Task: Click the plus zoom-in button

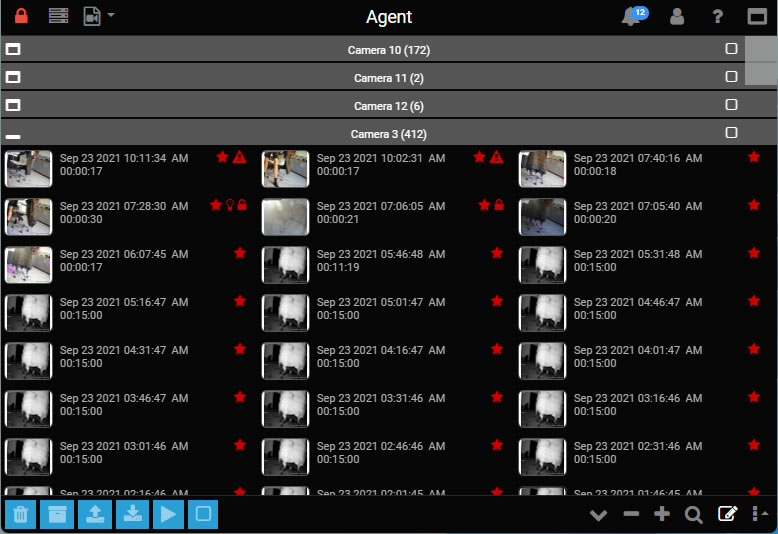Action: 661,515
